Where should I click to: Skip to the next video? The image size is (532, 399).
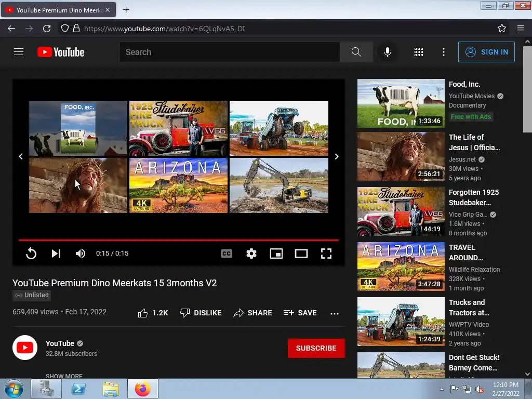pyautogui.click(x=56, y=254)
